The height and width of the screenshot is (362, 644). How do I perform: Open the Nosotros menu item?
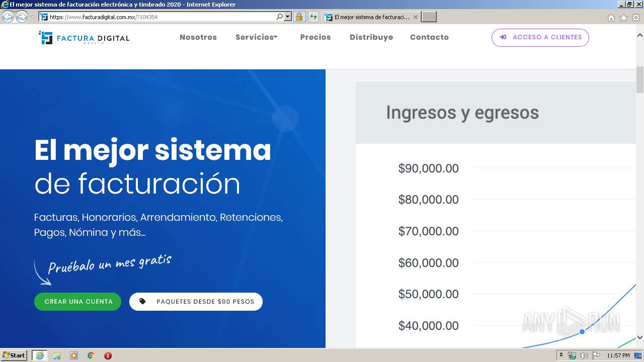[x=198, y=37]
